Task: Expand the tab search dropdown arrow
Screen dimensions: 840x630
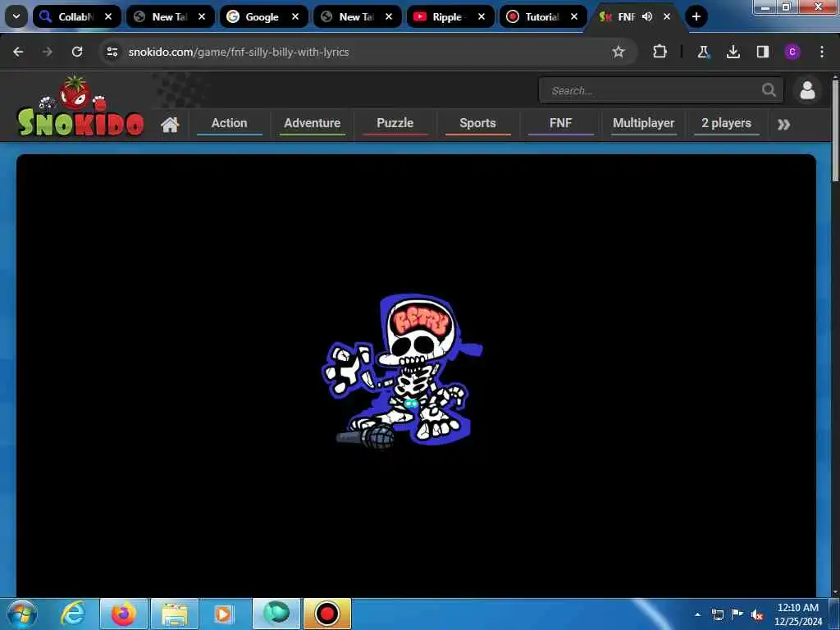Action: [x=16, y=16]
